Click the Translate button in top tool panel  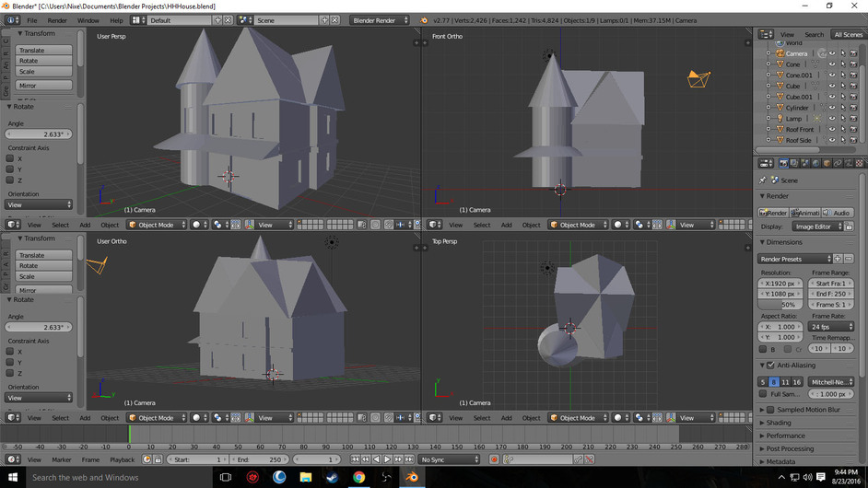45,51
